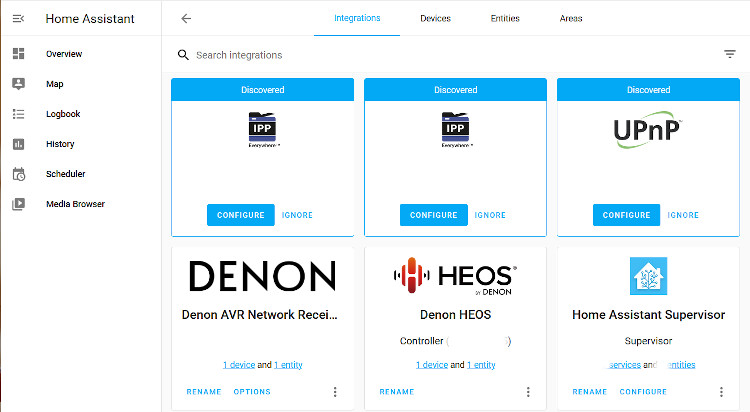The image size is (750, 412).
Task: Open Scheduler in the sidebar
Action: click(x=66, y=174)
